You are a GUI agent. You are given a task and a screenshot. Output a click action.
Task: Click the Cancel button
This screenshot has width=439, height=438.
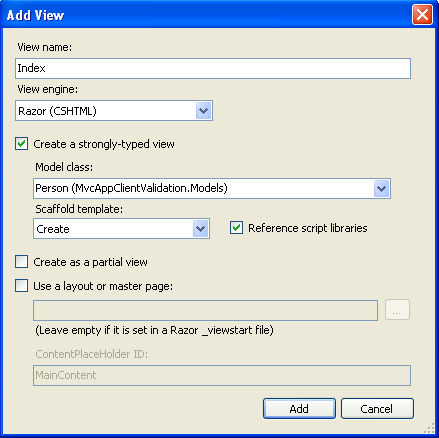[x=377, y=409]
